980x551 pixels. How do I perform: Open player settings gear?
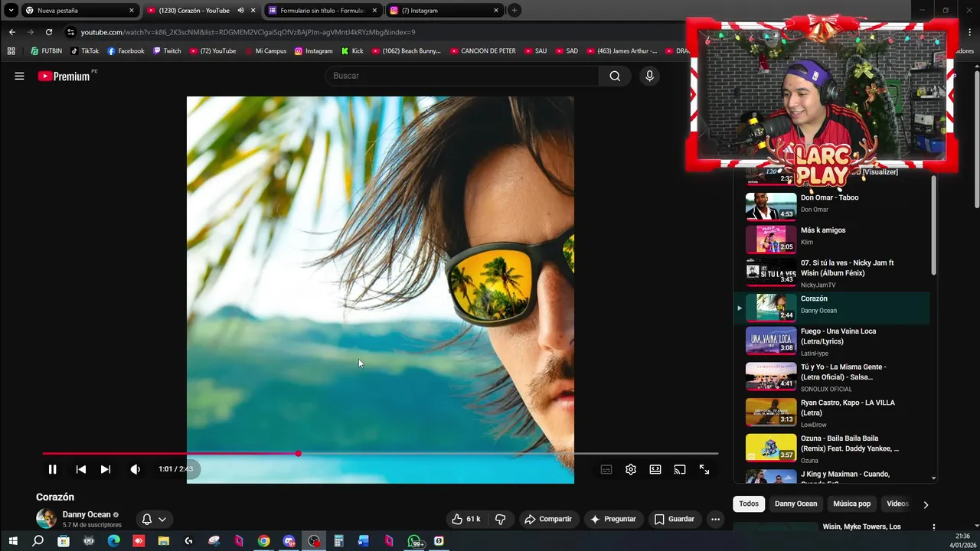pos(631,469)
